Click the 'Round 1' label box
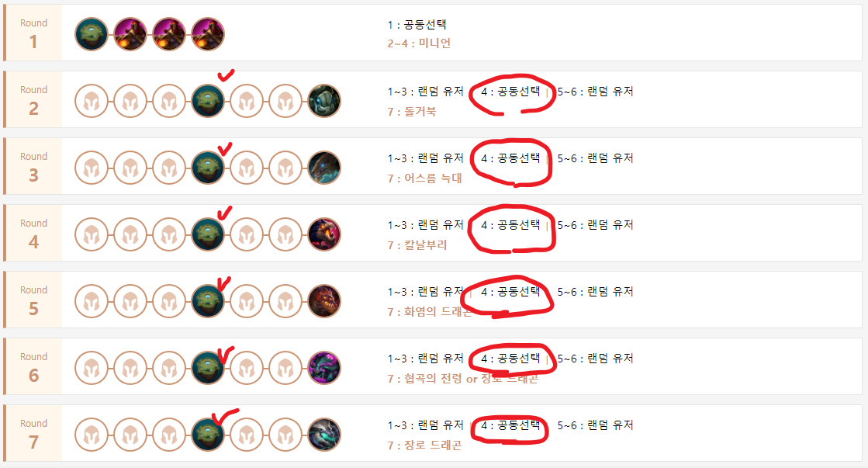The width and height of the screenshot is (868, 468). 34,33
